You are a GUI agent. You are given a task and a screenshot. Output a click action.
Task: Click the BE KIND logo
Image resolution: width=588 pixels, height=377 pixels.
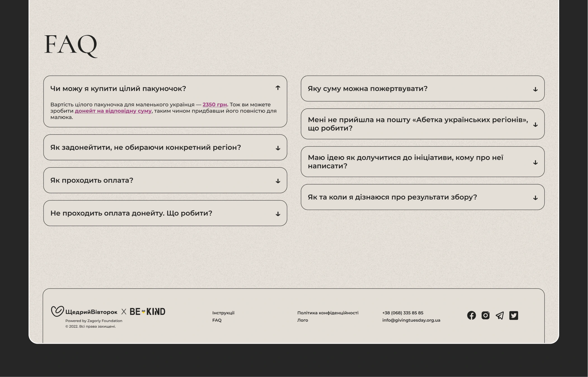click(x=147, y=311)
